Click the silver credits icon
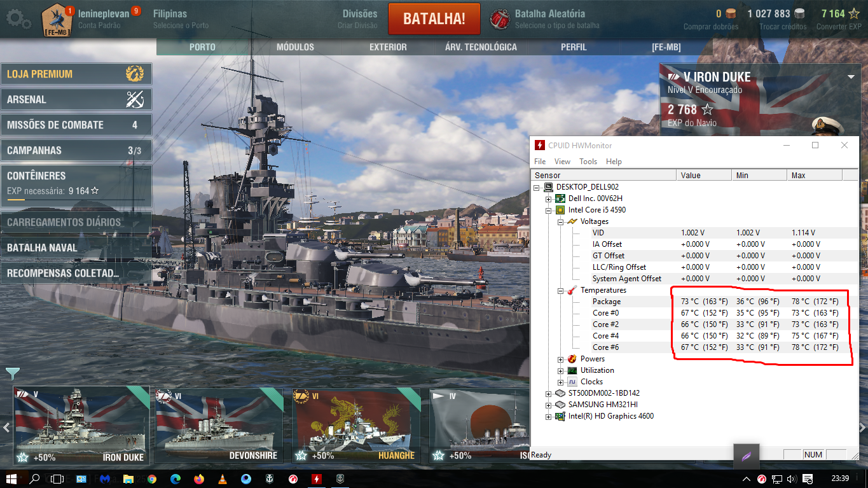 [x=799, y=13]
